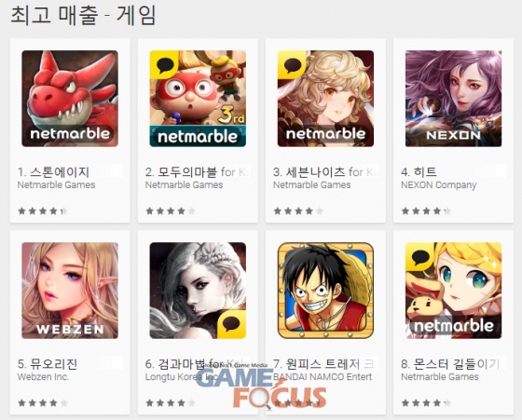Screen dimensions: 522x420
Task: Click the title '5. 뮤오리진'
Action: (x=48, y=364)
